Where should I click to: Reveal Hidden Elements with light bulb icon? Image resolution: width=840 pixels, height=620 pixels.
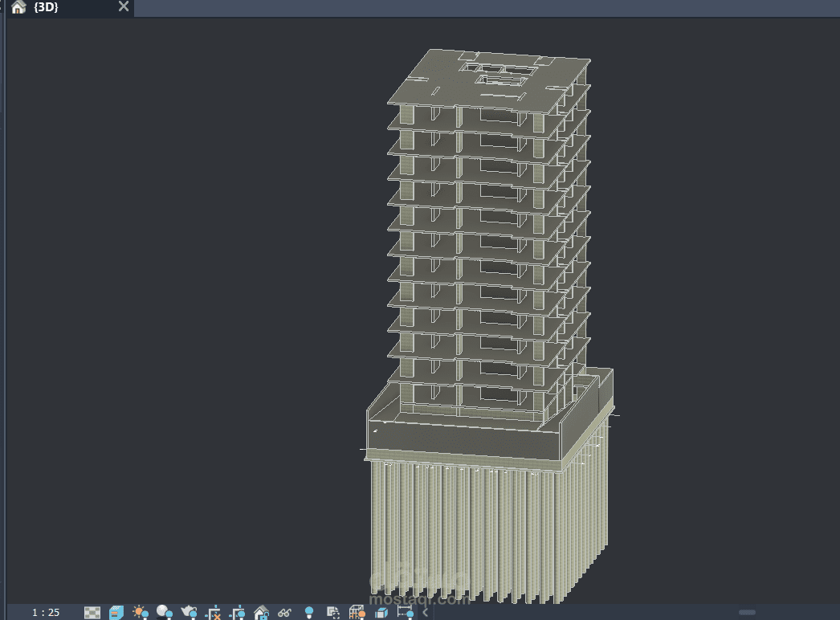pos(308,612)
